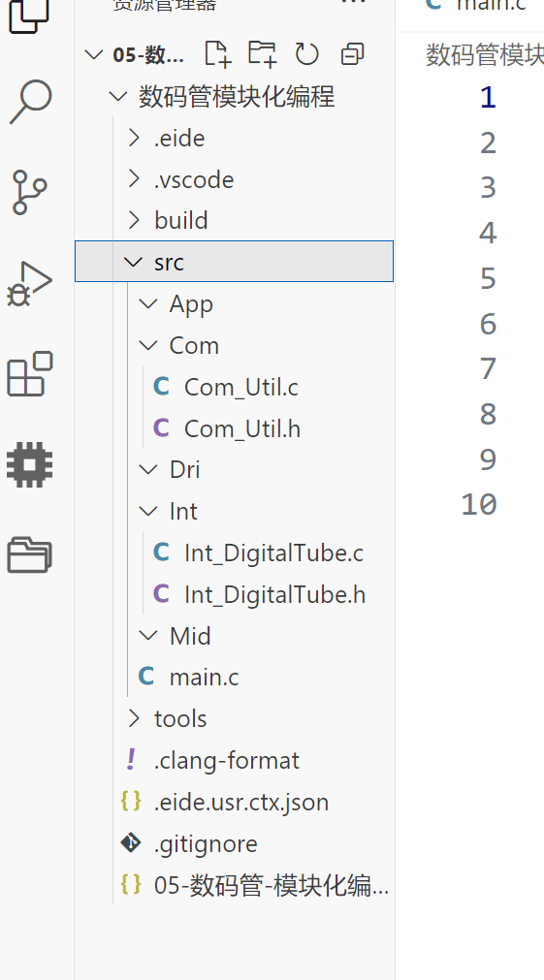Screen dimensions: 544x980
Task: Click the New Folder icon in explorer
Action: click(262, 54)
